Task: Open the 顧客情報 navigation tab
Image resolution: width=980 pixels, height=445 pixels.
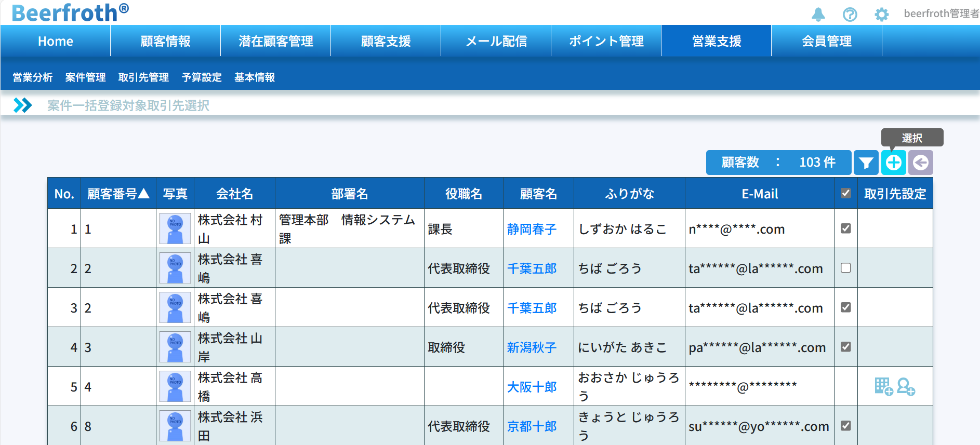Action: pos(165,41)
